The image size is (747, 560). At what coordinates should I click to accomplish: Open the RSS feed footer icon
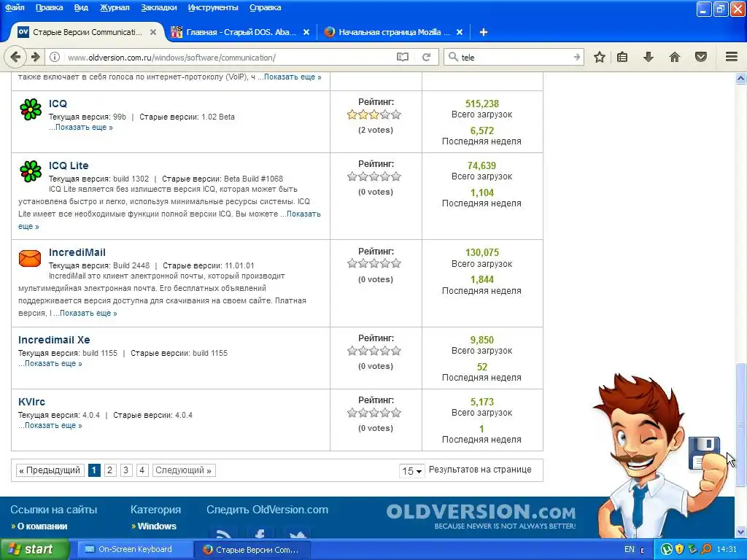click(x=224, y=533)
